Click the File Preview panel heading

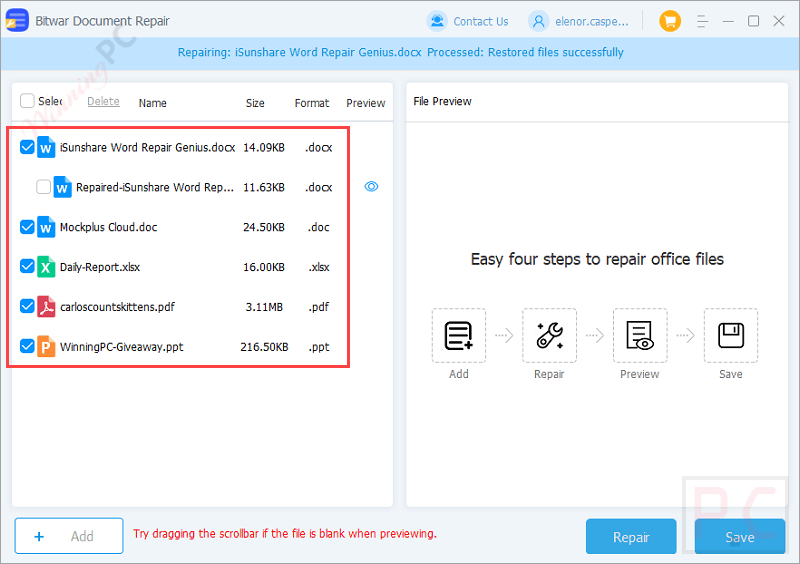442,101
